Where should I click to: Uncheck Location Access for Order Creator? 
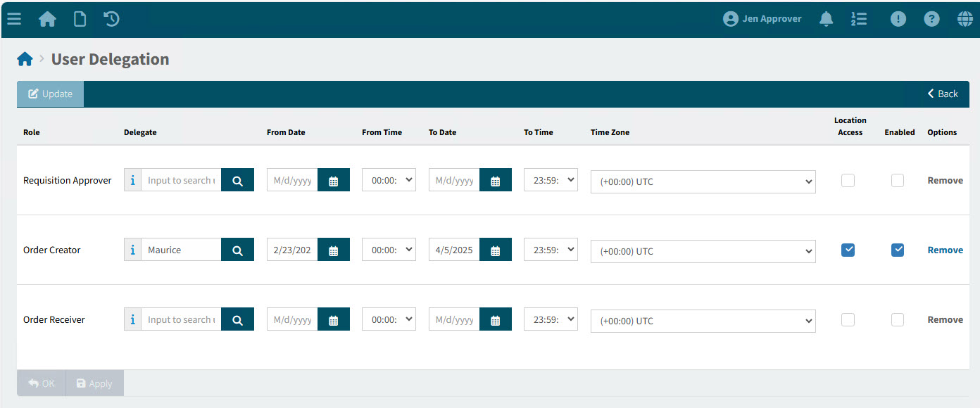848,250
